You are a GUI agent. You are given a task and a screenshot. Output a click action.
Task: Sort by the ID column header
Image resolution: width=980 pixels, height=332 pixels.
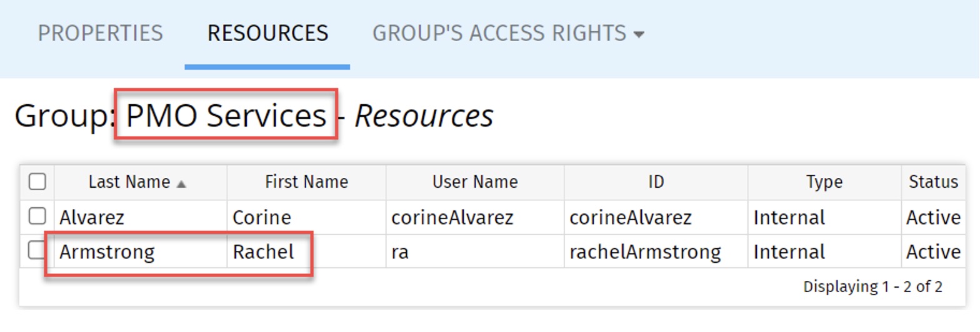click(656, 182)
